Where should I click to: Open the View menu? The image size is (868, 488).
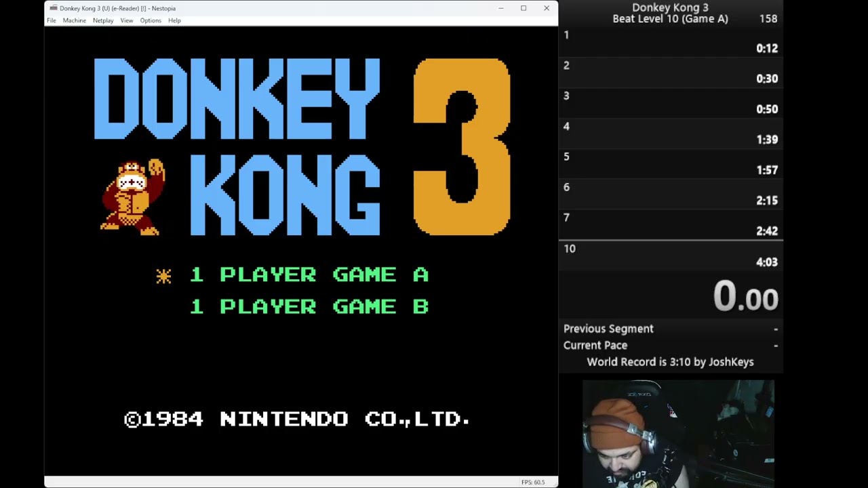(127, 20)
